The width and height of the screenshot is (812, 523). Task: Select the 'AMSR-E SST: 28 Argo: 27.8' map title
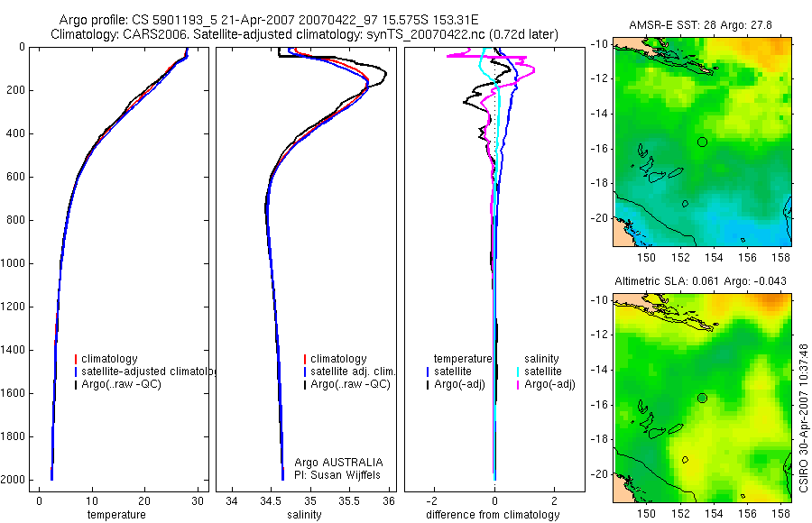pyautogui.click(x=701, y=25)
